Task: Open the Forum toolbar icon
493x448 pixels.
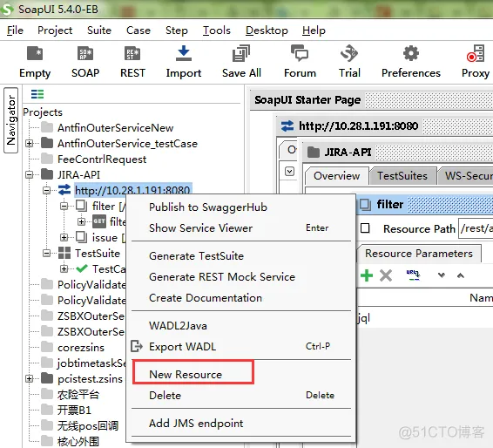Action: [300, 62]
